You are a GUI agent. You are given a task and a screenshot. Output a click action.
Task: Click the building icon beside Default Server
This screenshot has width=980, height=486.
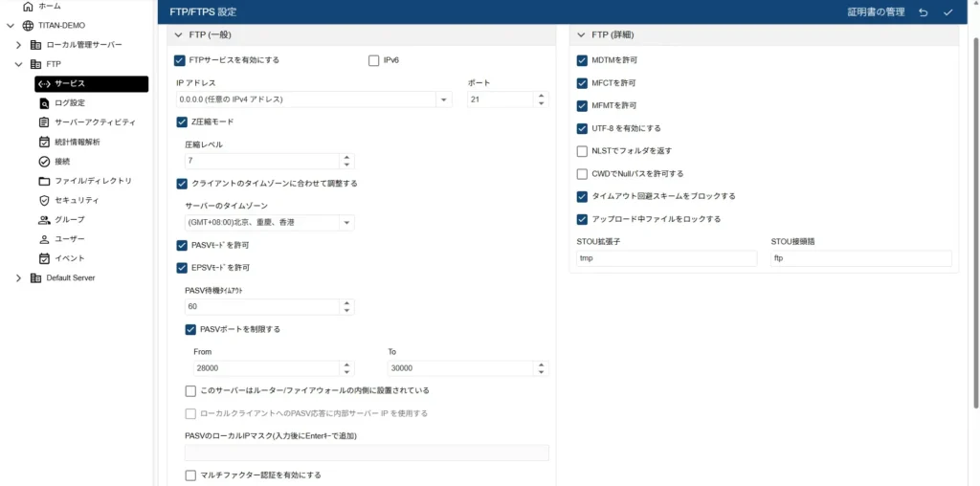tap(36, 278)
